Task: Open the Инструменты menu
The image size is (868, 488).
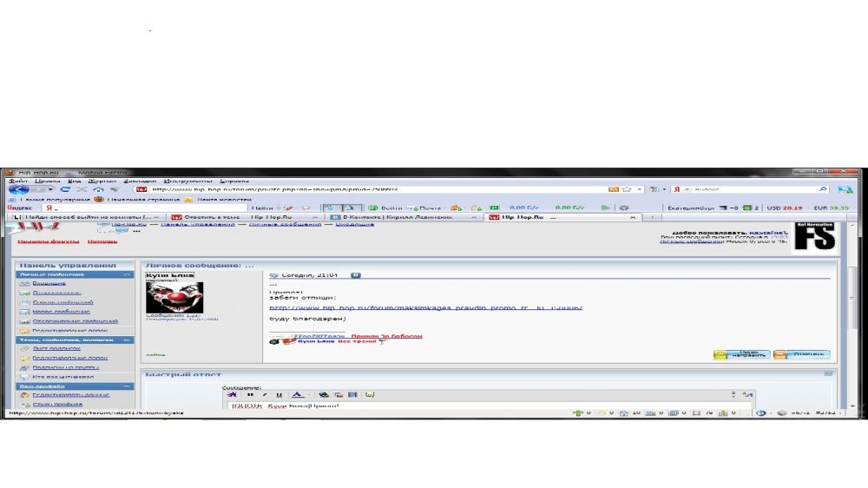Action: click(187, 181)
